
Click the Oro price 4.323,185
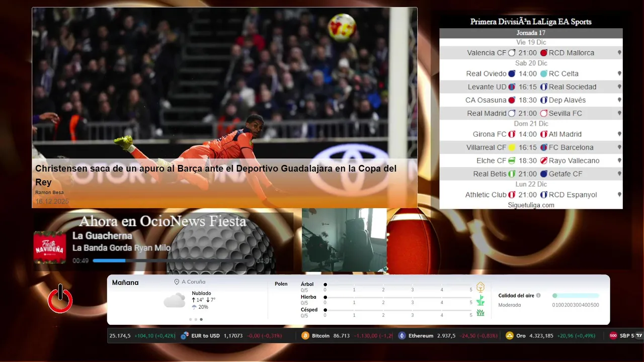pyautogui.click(x=541, y=336)
